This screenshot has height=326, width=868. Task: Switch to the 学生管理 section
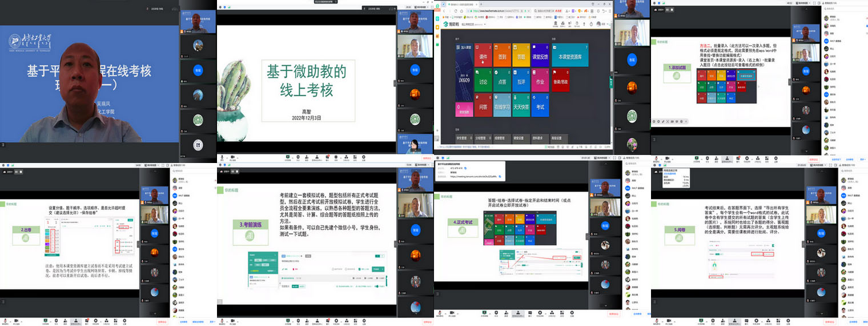click(x=462, y=138)
